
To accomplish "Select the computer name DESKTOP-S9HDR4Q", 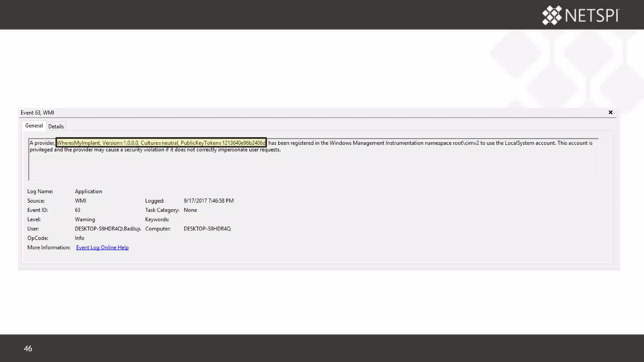I will click(207, 229).
